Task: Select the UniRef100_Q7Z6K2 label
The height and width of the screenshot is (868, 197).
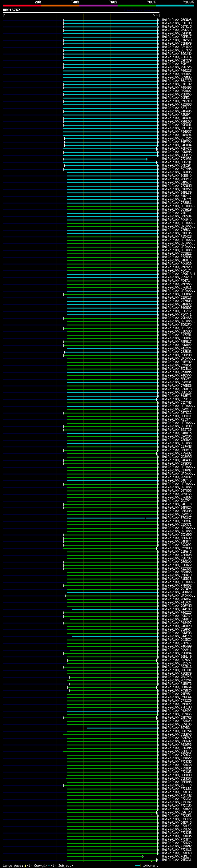Action: pos(177,755)
